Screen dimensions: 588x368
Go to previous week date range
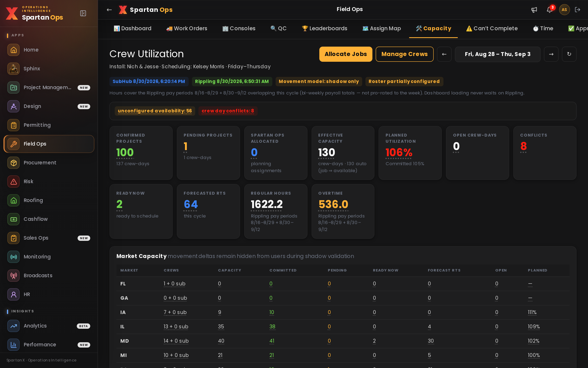[x=444, y=54]
